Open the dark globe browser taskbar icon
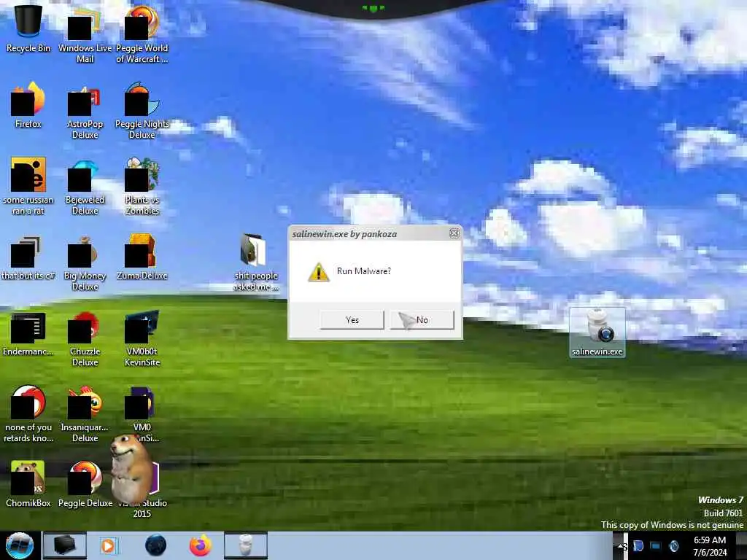 coord(156,545)
